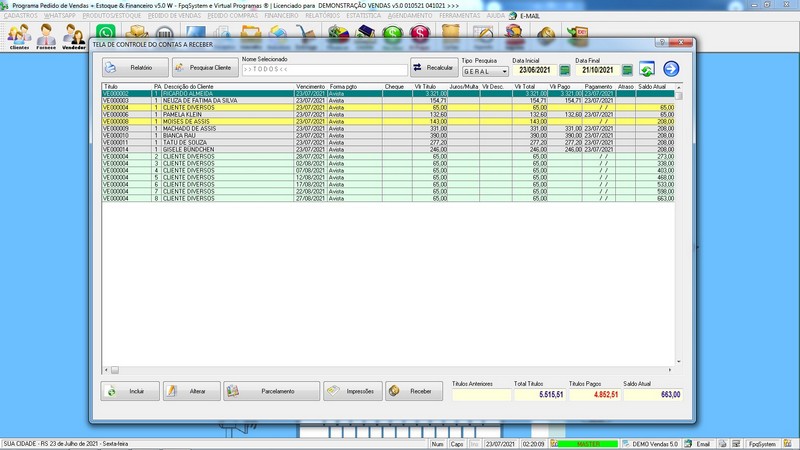Click the green MASTER user indicator
800x450 pixels.
click(588, 444)
